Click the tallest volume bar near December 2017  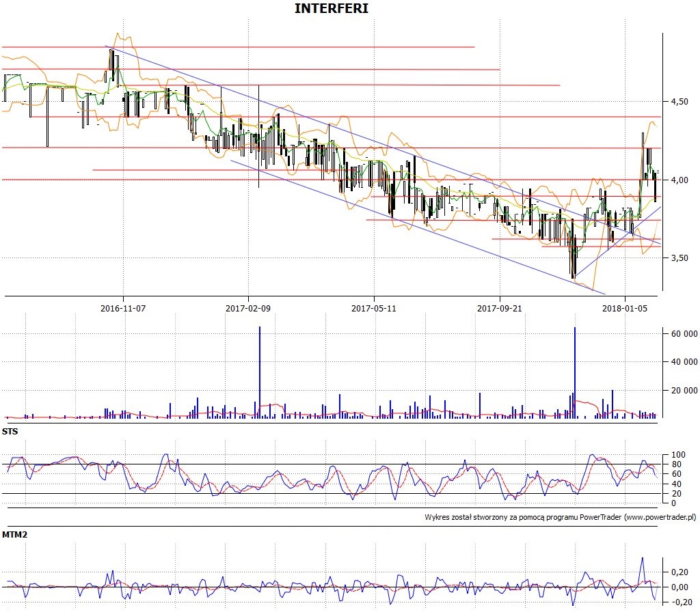574,372
